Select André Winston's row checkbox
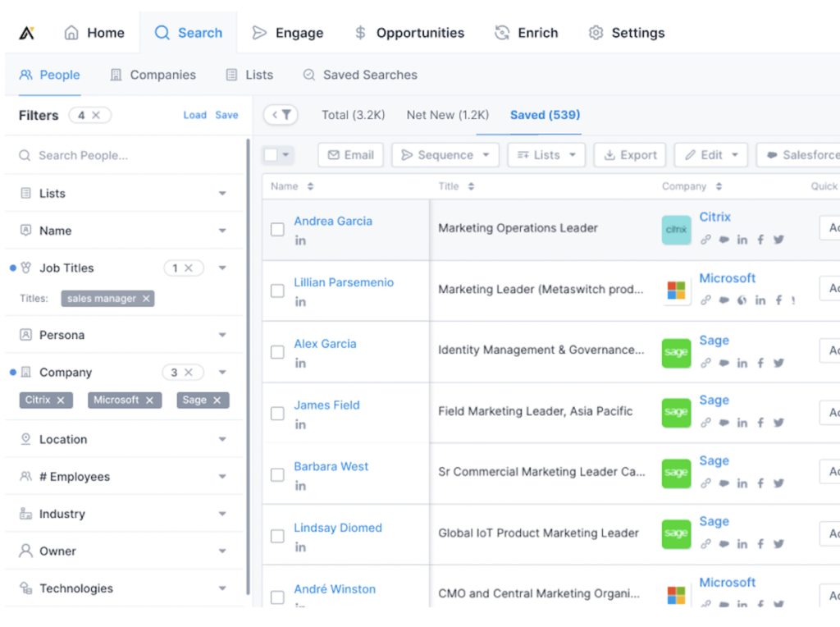This screenshot has height=627, width=840. point(277,597)
